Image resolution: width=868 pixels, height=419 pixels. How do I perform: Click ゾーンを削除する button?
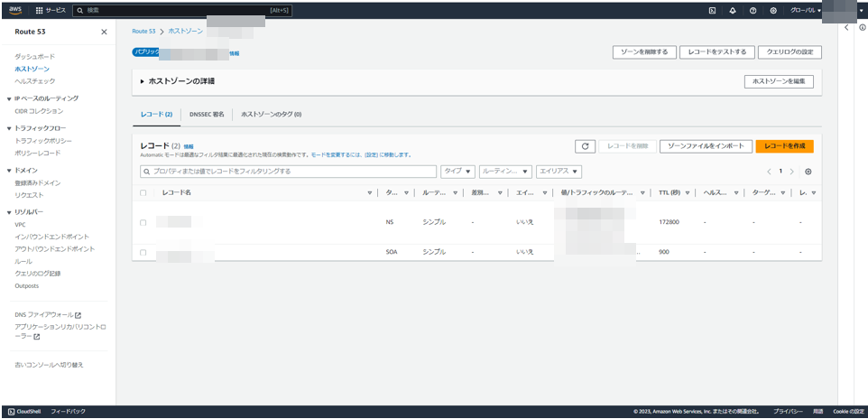click(x=644, y=52)
